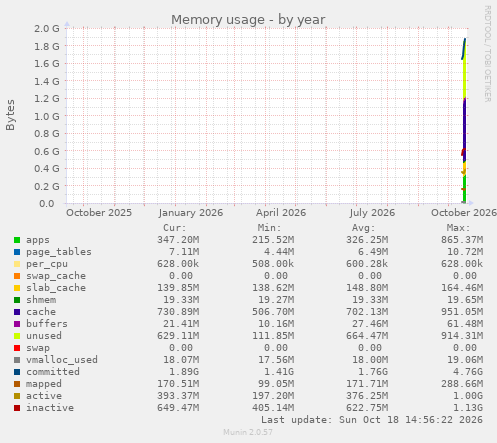
Task: Click cache max value 951.05M
Action: 462,312
